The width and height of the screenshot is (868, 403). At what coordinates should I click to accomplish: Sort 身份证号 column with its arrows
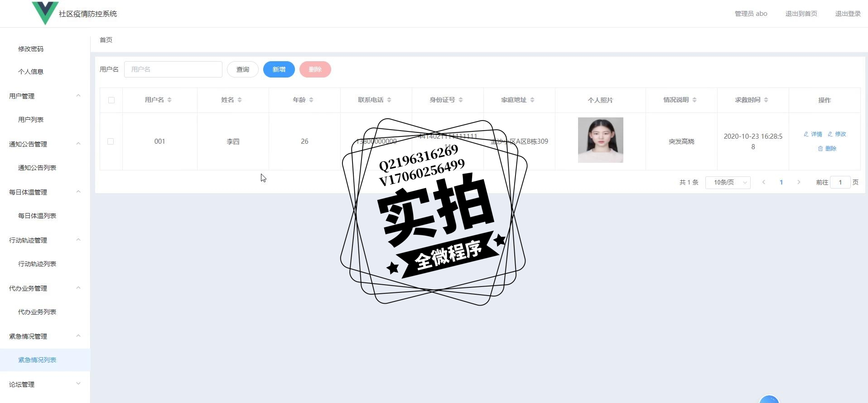pos(461,100)
